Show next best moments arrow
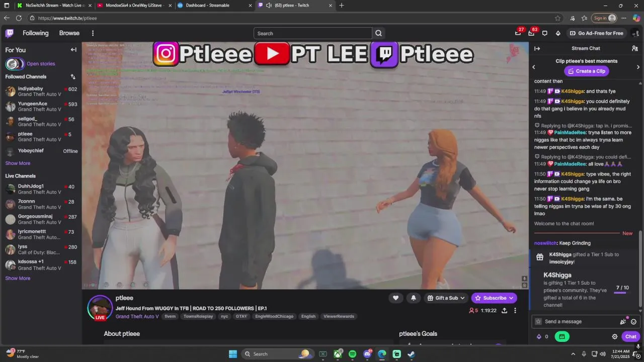The width and height of the screenshot is (644, 362). tap(638, 67)
